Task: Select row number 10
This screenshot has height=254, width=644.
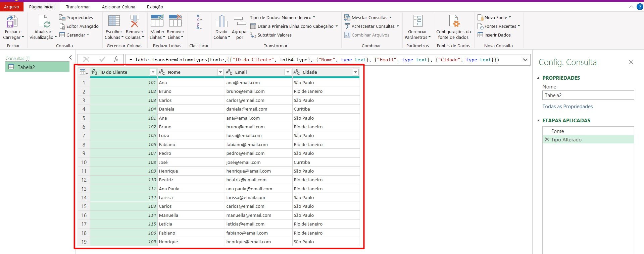Action: click(x=84, y=162)
